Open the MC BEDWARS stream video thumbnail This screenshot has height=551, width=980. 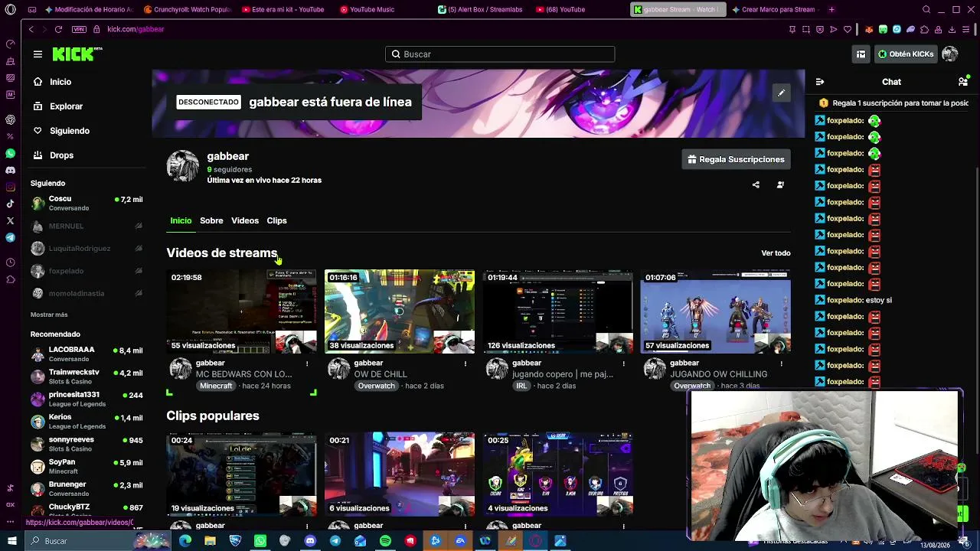coord(241,311)
